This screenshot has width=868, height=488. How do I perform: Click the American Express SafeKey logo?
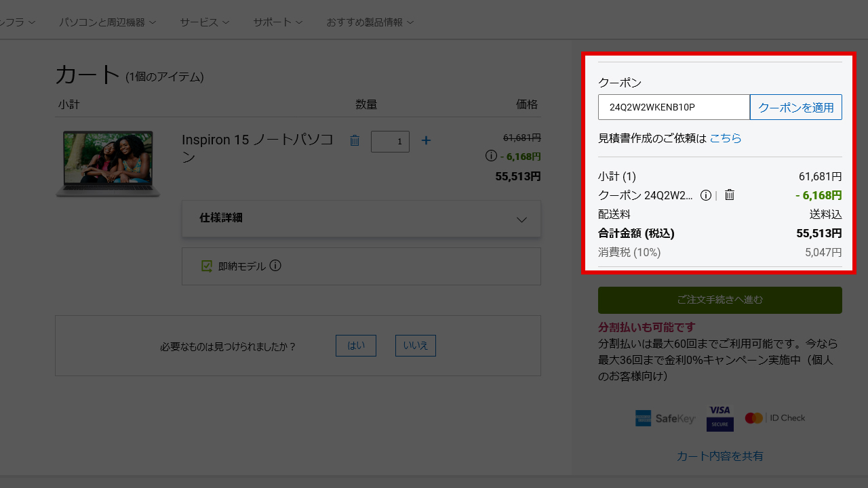tap(665, 418)
